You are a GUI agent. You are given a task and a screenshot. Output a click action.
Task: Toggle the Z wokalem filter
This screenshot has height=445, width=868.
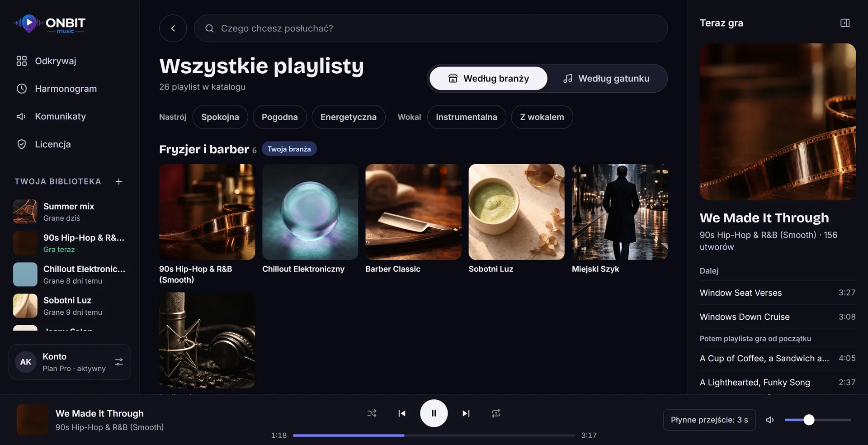[542, 117]
